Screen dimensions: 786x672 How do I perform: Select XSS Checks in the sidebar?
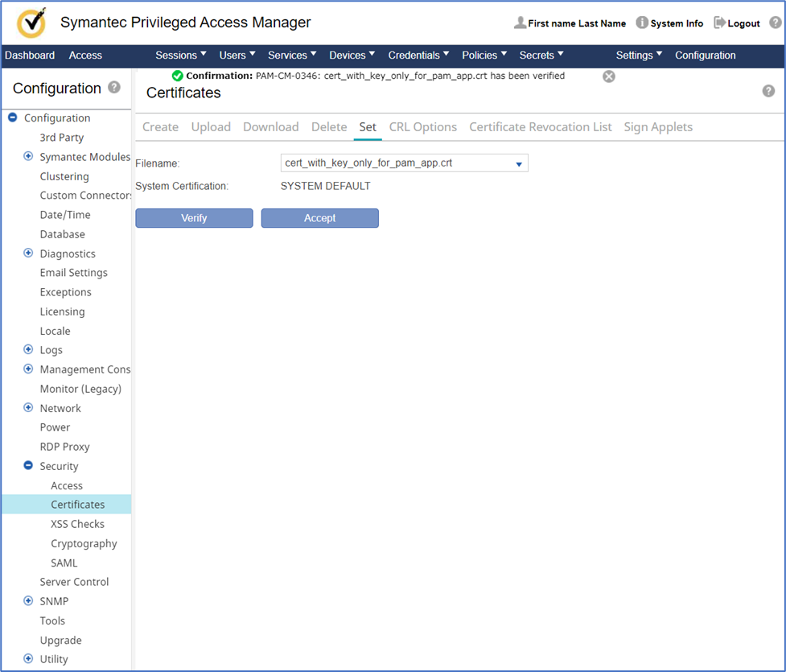(x=77, y=524)
